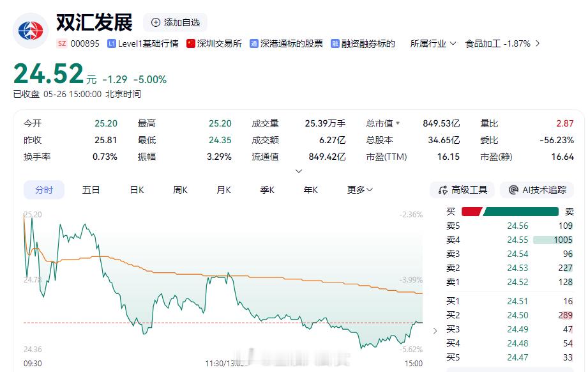Click 委比 value -56.23%
This screenshot has height=372, width=588.
(557, 140)
